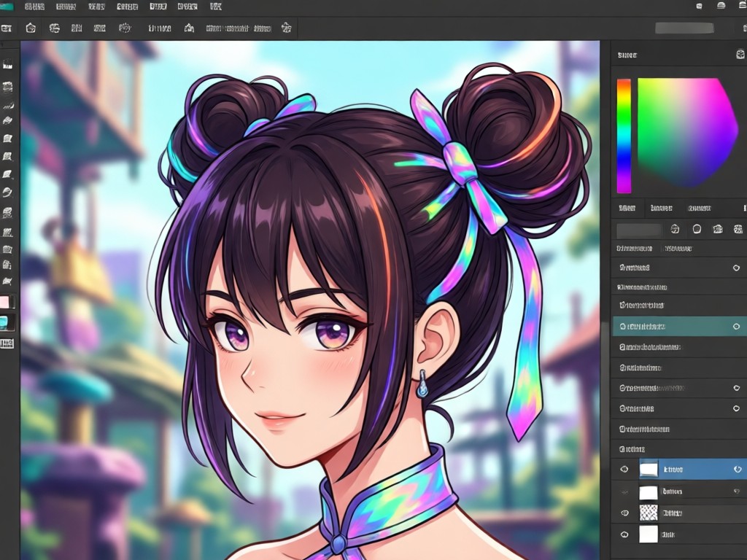Screen dimensions: 747x560
Task: Pick the pink swatch in the left toolbar
Action: pos(6,303)
